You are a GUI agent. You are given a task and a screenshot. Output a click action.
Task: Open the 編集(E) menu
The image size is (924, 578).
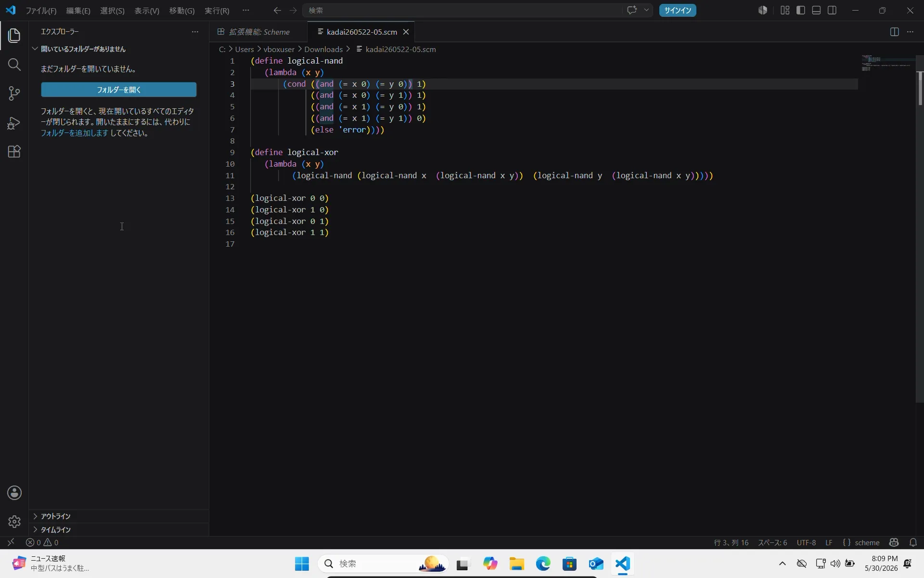[x=78, y=10]
